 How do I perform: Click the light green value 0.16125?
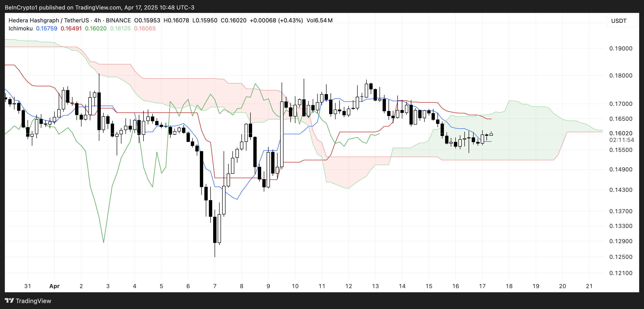(x=120, y=29)
